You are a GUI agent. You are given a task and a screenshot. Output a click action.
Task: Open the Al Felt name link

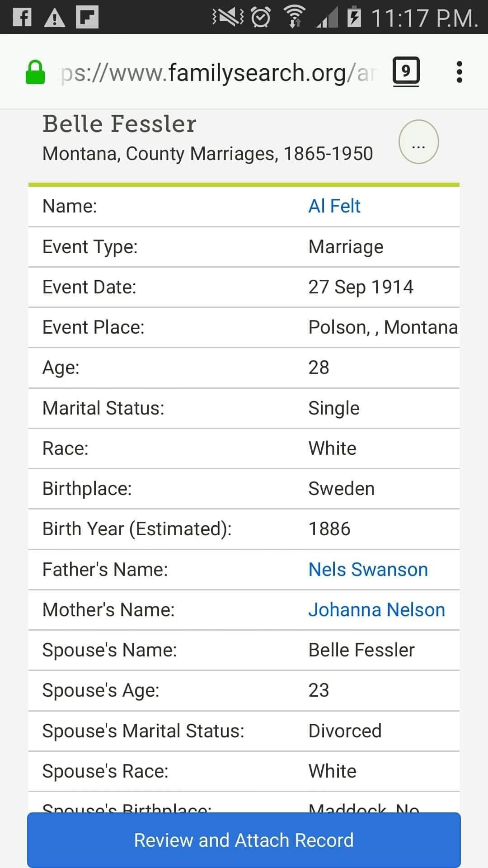(334, 206)
